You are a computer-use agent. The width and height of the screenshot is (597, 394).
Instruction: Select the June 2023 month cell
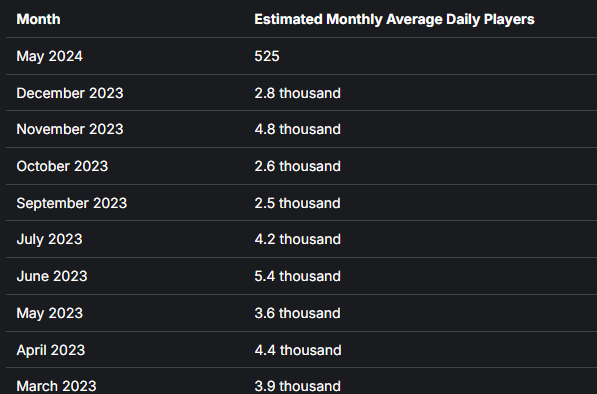point(52,276)
